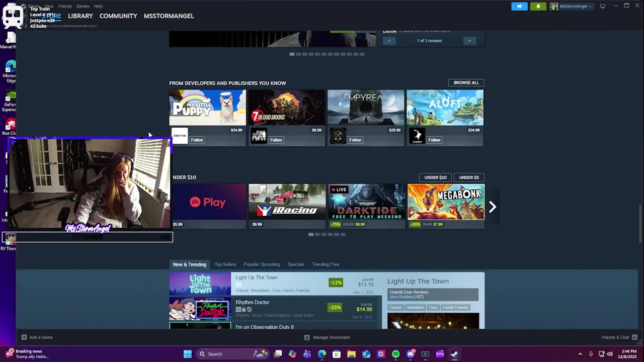Launch Copilot from the taskbar
This screenshot has height=362, width=644.
tap(292, 354)
